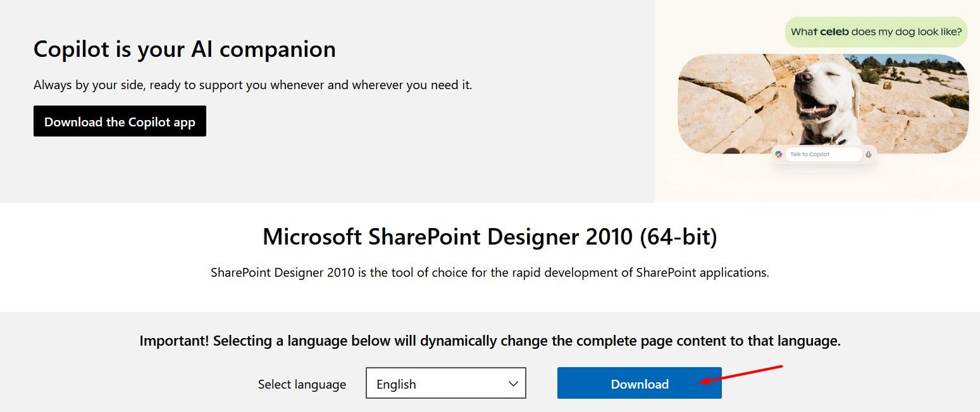Expand the language chevron arrow
The height and width of the screenshot is (412, 980).
513,384
